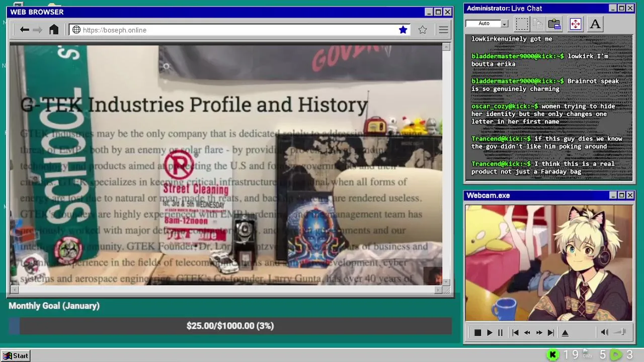This screenshot has height=362, width=644.
Task: Click the Cozy image icon in taskbar
Action: pos(587,354)
